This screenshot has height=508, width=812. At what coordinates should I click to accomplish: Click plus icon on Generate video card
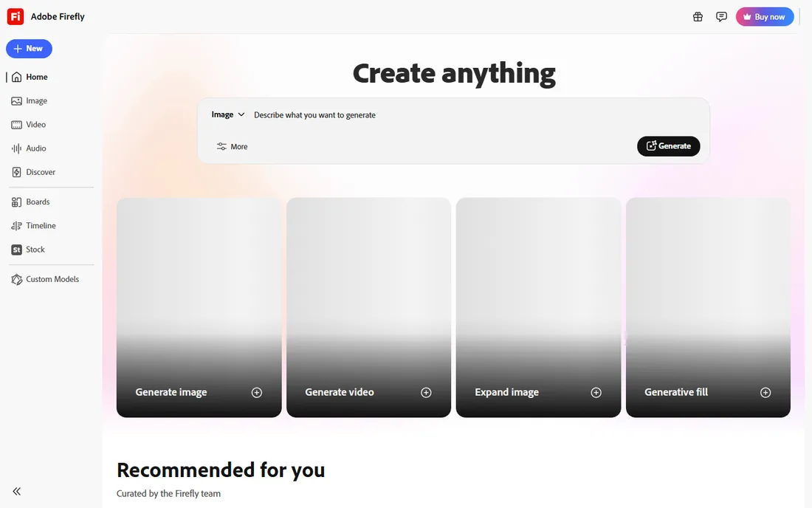tap(426, 393)
